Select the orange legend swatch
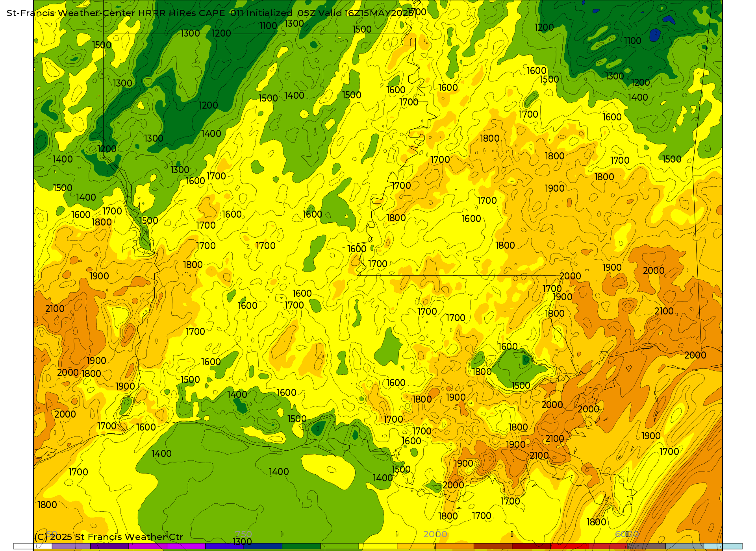756x551 pixels. [x=454, y=546]
